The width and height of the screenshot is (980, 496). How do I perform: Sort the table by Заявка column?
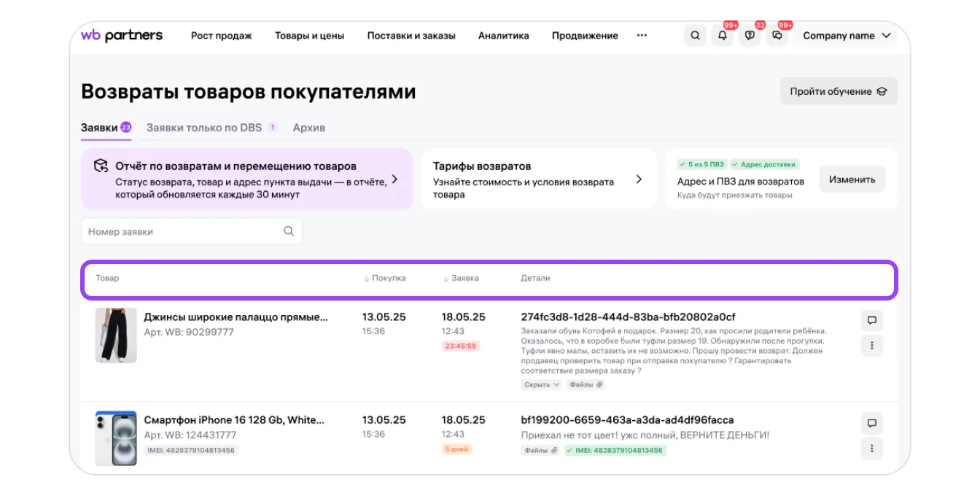[461, 278]
